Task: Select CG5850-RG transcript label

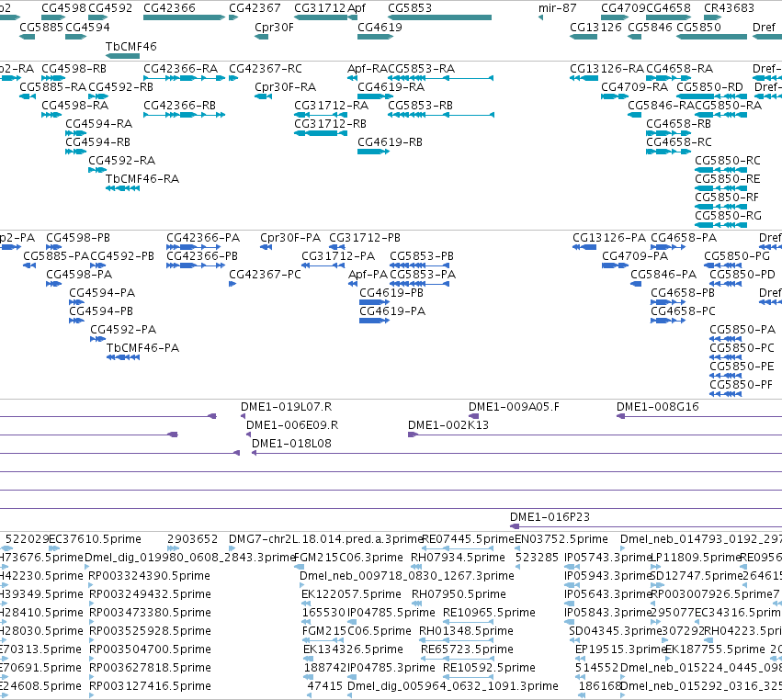Action: pos(728,215)
